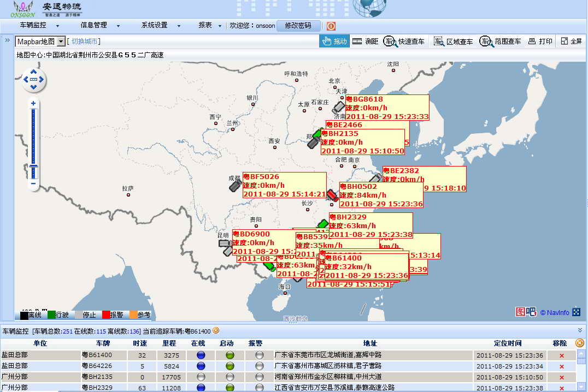Open 快速查车 quick vehicle search
The height and width of the screenshot is (392, 588).
tap(404, 41)
